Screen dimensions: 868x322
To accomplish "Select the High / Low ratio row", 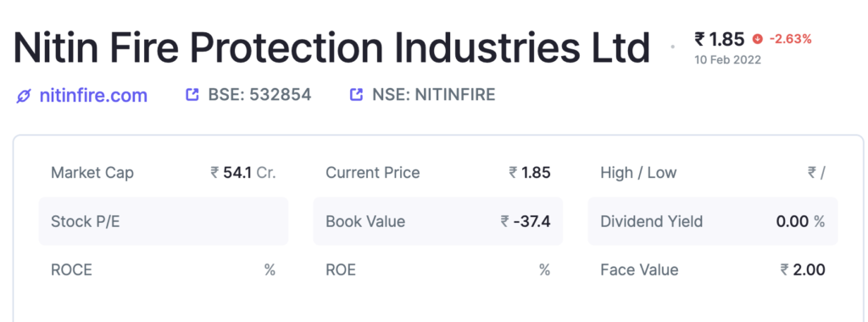I will 712,173.
